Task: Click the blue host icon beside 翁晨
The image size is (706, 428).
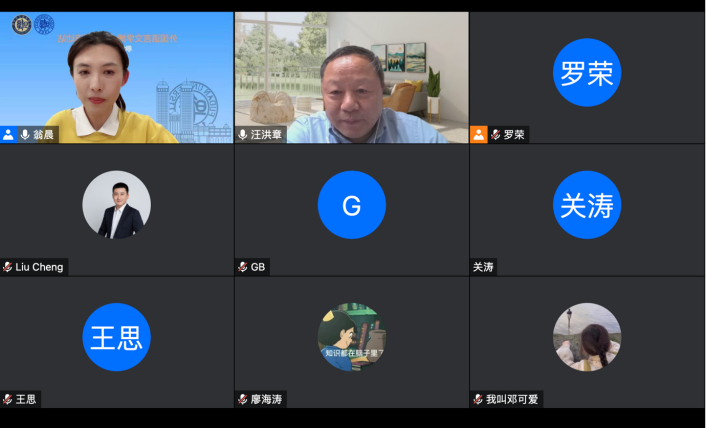Action: (8, 134)
